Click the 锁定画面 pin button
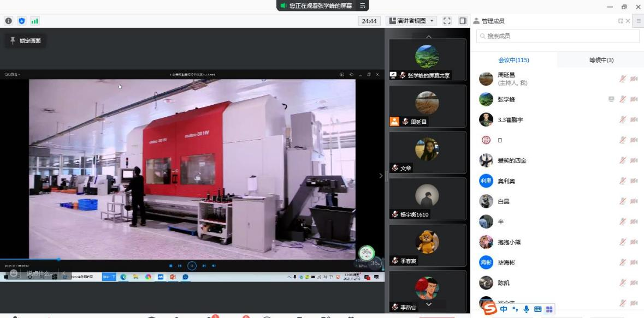 pos(25,41)
